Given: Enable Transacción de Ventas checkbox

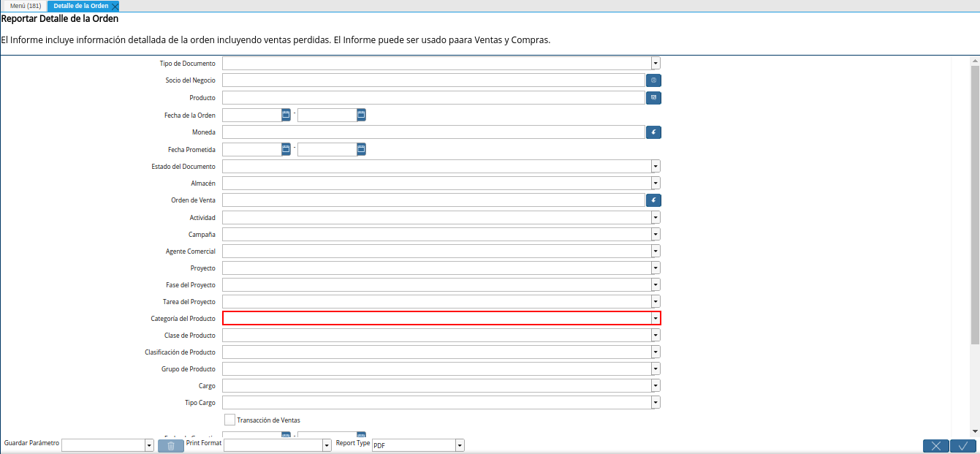Looking at the screenshot, I should 229,420.
